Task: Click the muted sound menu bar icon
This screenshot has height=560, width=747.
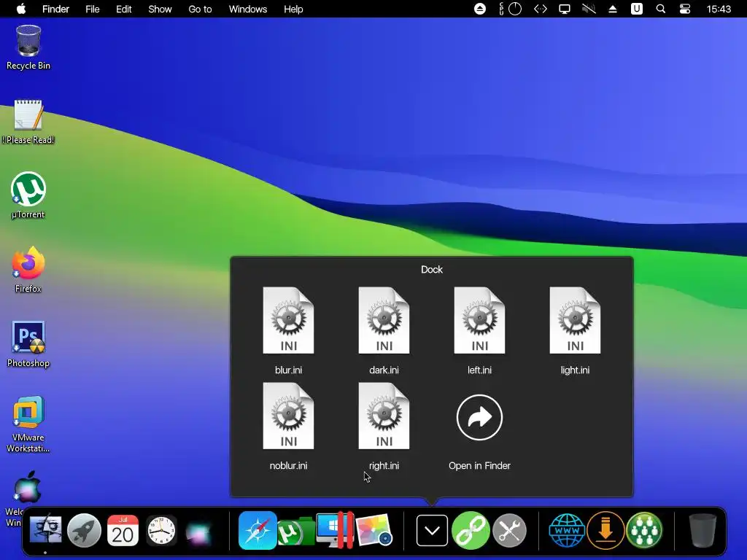Action: pos(589,9)
